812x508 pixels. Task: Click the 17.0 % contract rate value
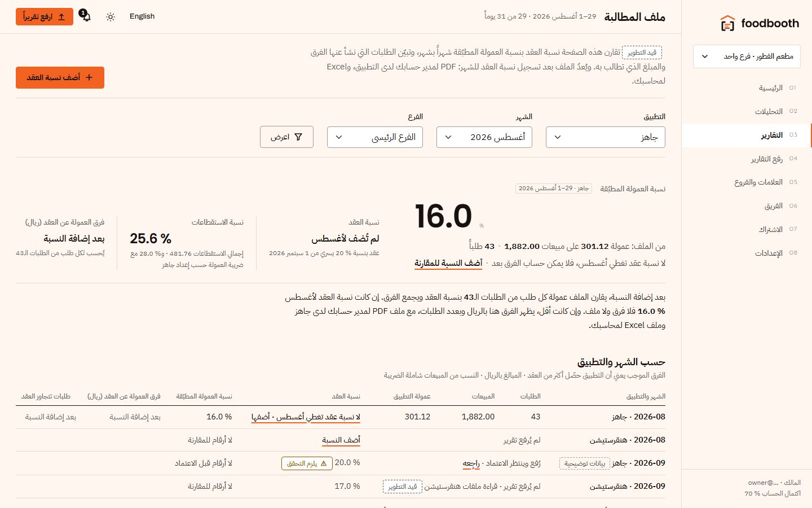coord(347,487)
